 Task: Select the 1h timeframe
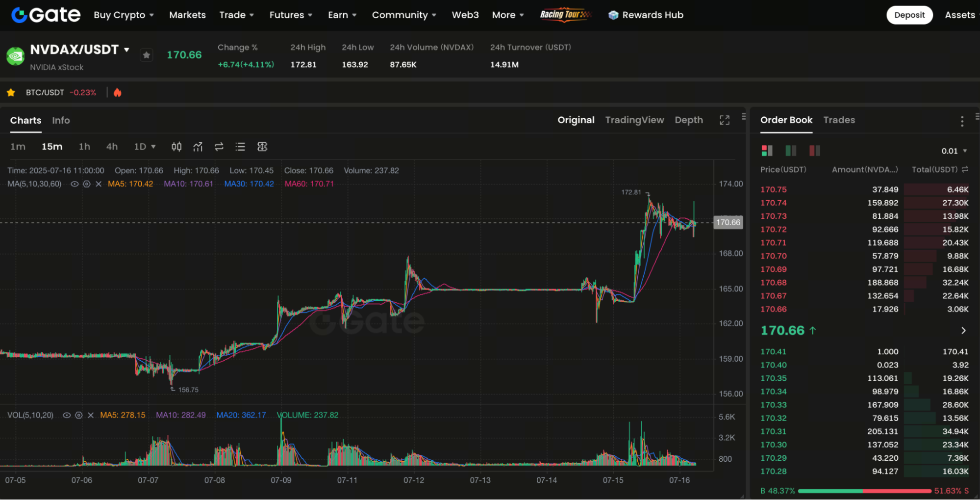[84, 147]
